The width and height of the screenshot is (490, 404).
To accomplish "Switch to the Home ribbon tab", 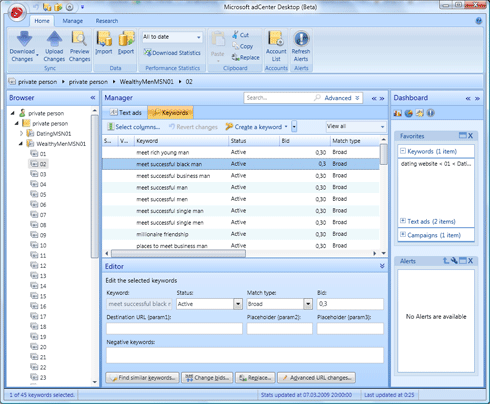I will click(42, 21).
